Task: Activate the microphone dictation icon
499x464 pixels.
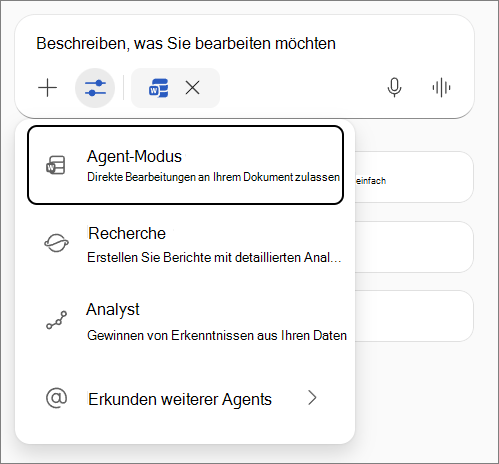Action: tap(394, 88)
